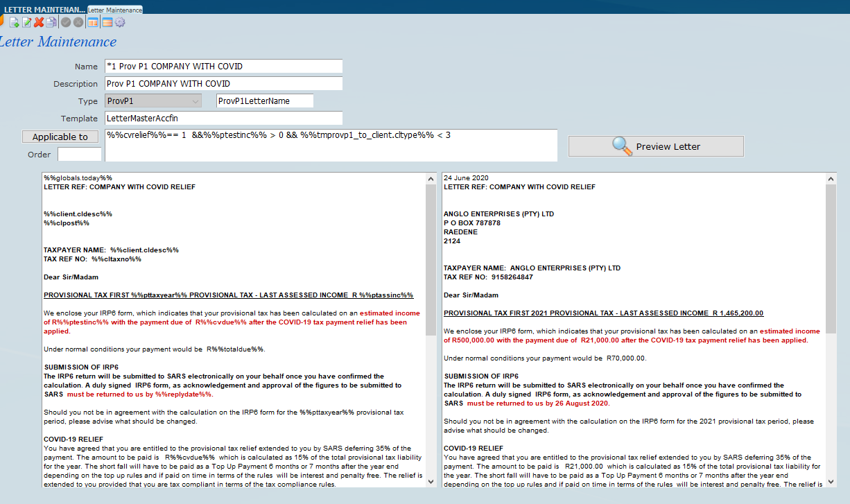850x504 pixels.
Task: Open the Type dropdown showing ProvP1
Action: pos(153,101)
